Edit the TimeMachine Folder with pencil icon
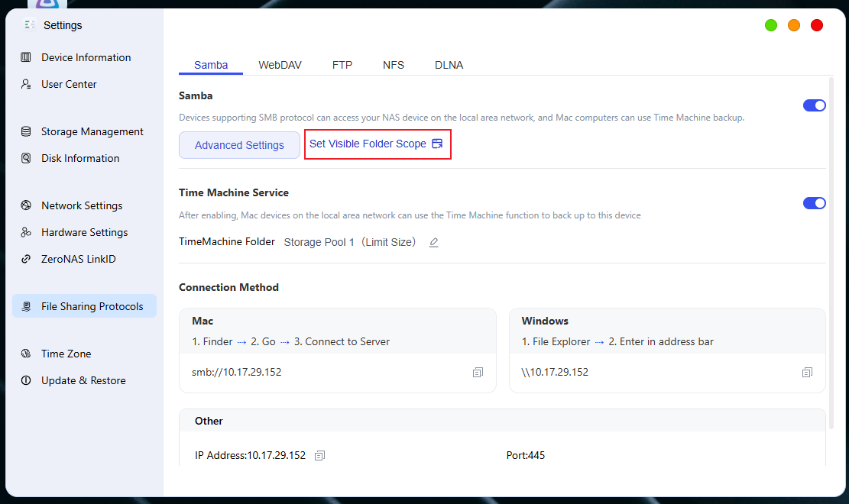849x504 pixels. click(x=434, y=243)
